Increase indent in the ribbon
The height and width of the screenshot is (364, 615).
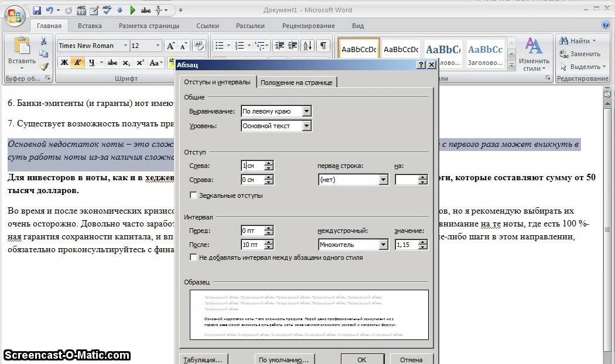(x=293, y=46)
